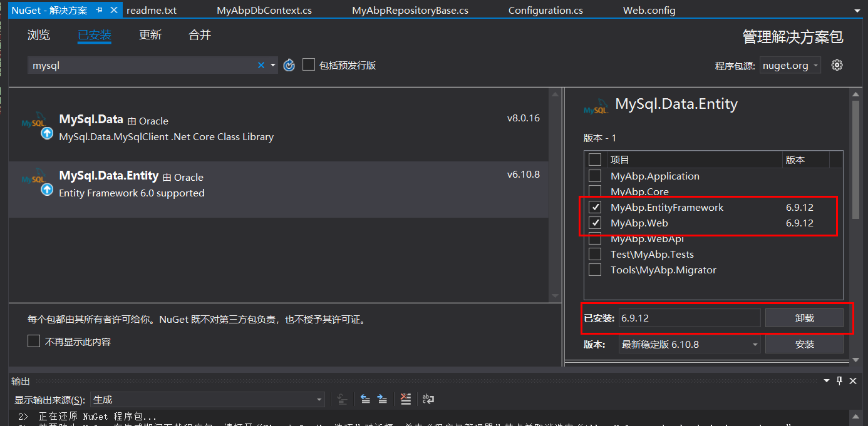Check the Test\MyAbp.Tests project
868x426 pixels.
(595, 254)
